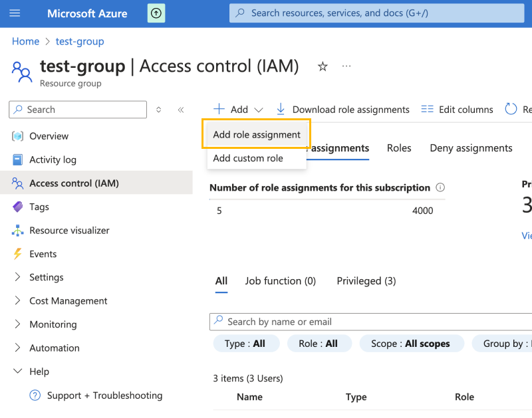This screenshot has width=532, height=418.
Task: Click the Add toolbar button
Action: click(239, 110)
